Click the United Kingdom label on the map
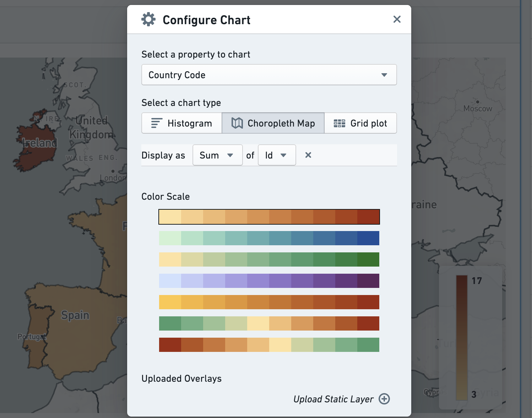 click(x=91, y=128)
